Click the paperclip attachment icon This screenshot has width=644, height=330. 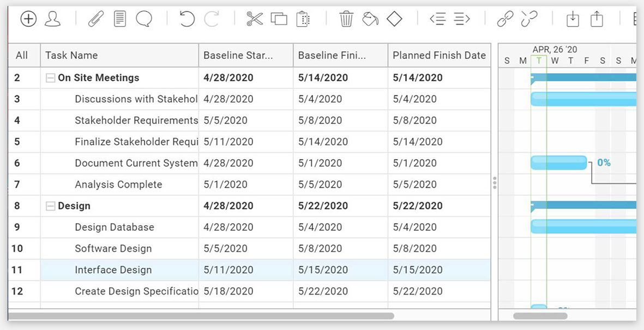point(96,19)
